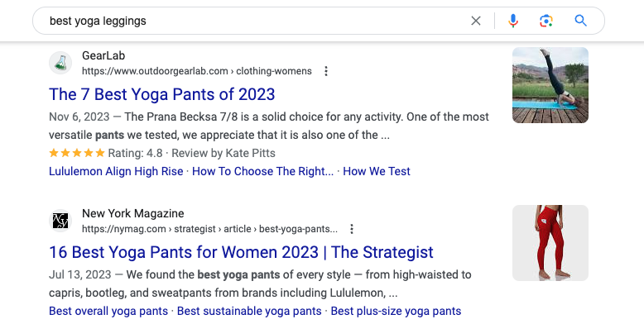The width and height of the screenshot is (644, 324).
Task: Click the 'New York Magazine' site name
Action: point(133,214)
